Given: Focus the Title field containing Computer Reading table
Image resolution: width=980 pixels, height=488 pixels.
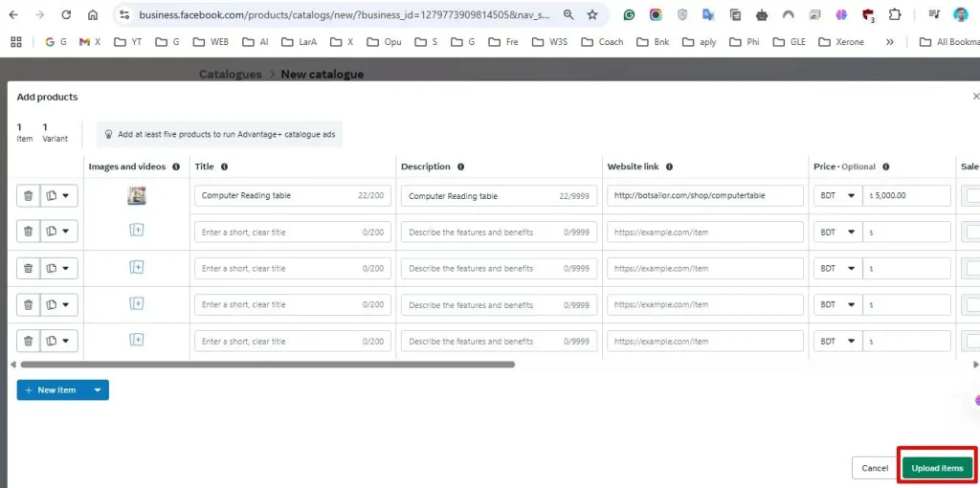Looking at the screenshot, I should (x=293, y=195).
